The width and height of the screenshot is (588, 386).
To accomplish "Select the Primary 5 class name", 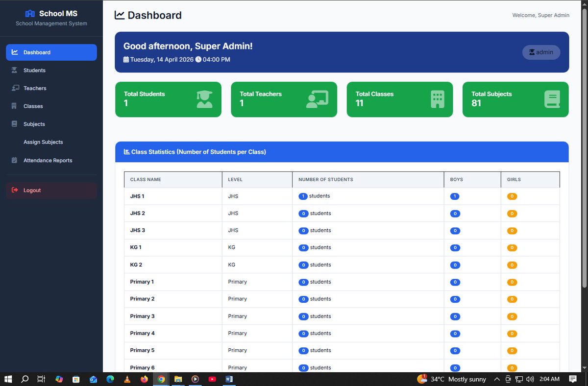I will click(x=143, y=350).
